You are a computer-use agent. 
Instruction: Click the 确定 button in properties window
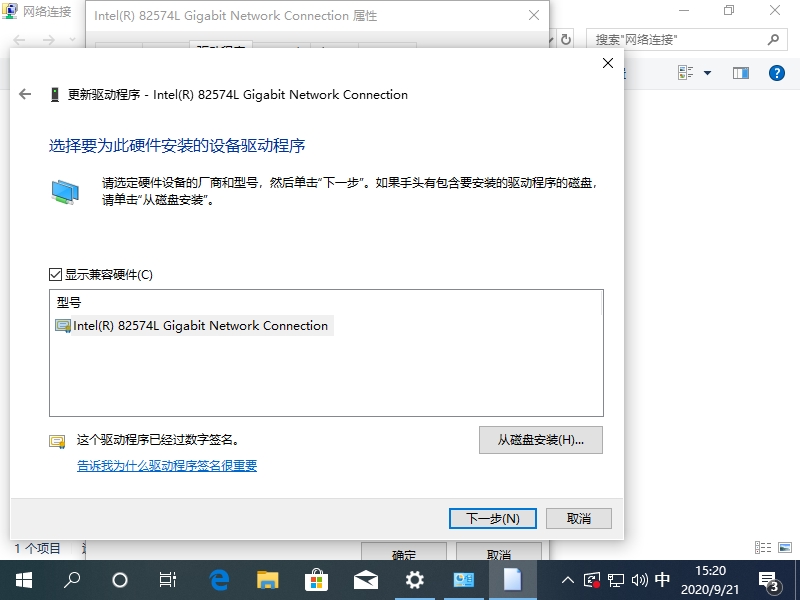coord(404,552)
